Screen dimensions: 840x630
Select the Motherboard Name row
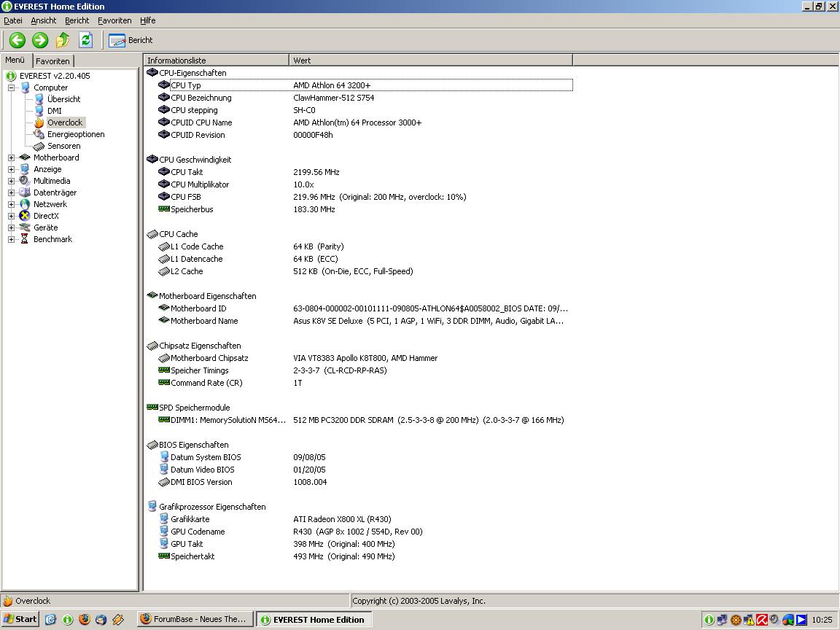point(365,321)
